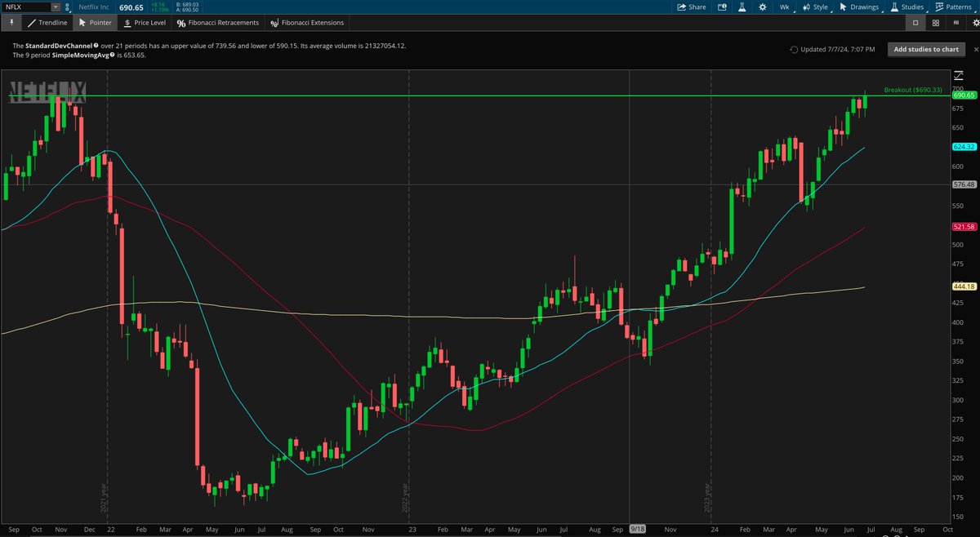Click the 'All' layout icon

coord(956,23)
